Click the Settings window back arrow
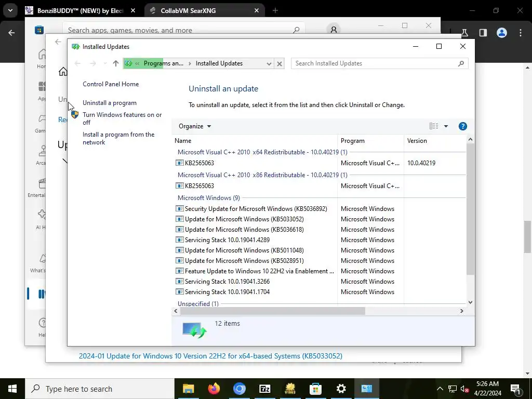 pos(58,42)
